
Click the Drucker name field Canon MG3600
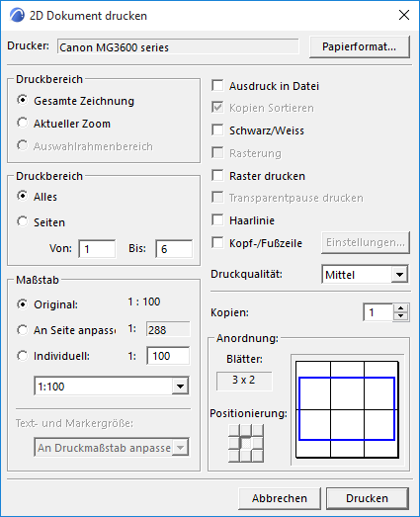click(178, 46)
